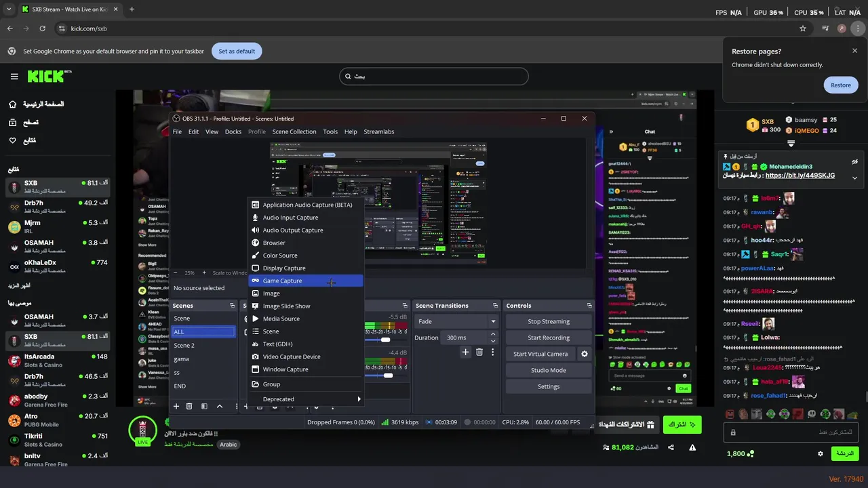Select Video Capture Device source
This screenshot has width=868, height=488.
[x=306, y=357]
